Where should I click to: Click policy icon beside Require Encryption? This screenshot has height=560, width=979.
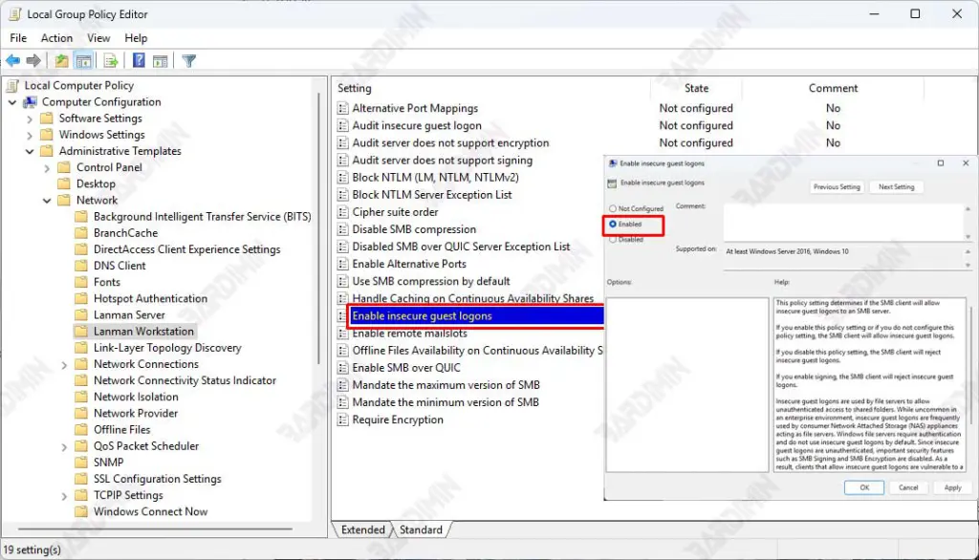tap(342, 420)
